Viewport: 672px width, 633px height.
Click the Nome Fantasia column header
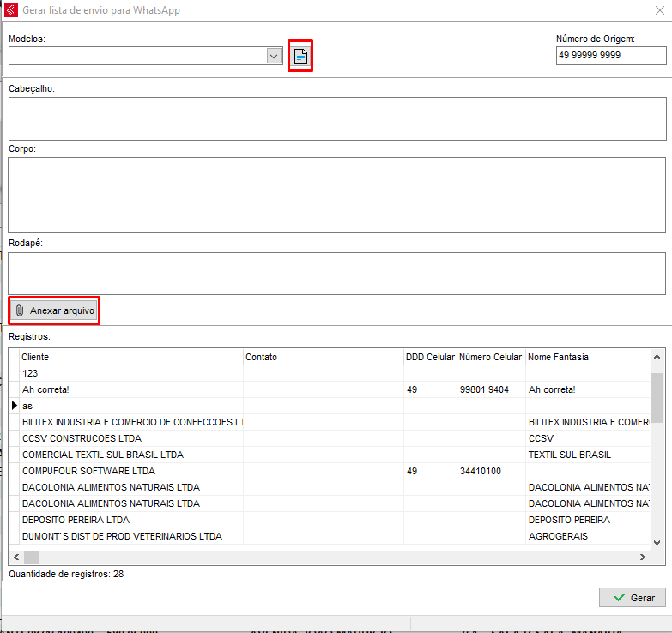tap(587, 357)
